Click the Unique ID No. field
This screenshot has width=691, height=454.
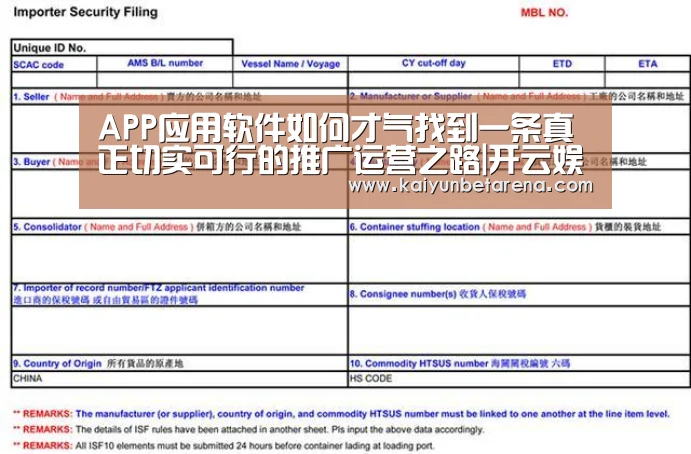tap(122, 48)
